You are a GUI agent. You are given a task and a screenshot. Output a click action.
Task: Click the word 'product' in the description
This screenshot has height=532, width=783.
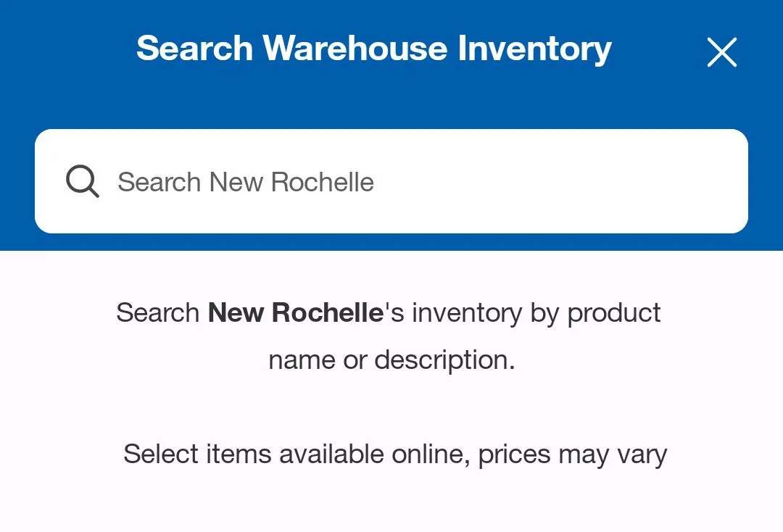[x=614, y=312]
